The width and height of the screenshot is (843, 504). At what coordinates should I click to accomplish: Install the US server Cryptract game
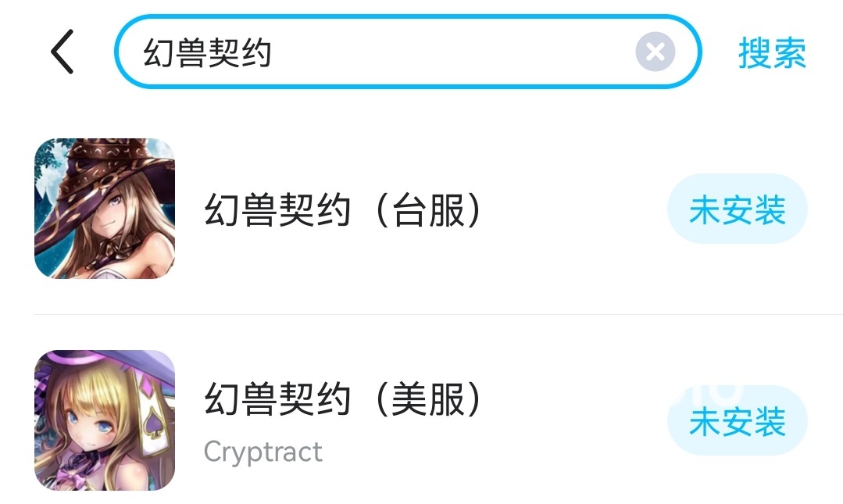click(x=737, y=422)
